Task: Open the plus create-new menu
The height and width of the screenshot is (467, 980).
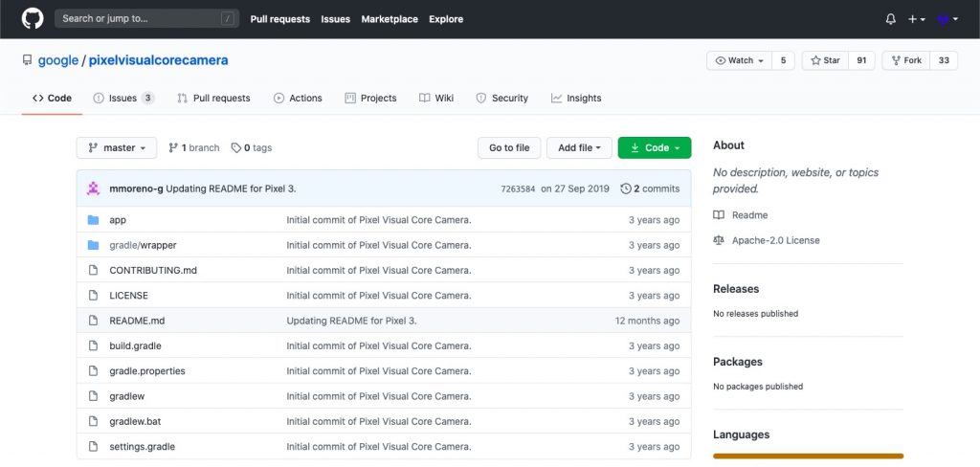Action: (916, 19)
